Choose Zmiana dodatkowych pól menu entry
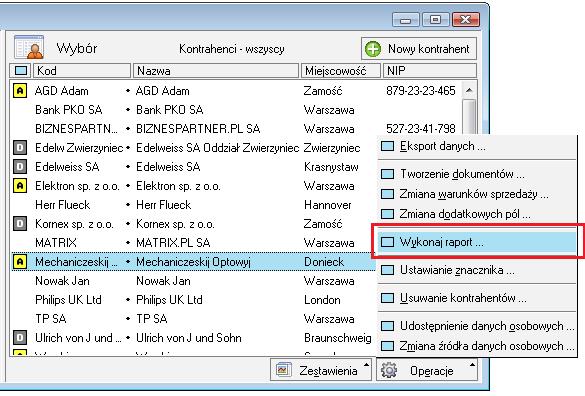The height and width of the screenshot is (396, 585). point(477,214)
